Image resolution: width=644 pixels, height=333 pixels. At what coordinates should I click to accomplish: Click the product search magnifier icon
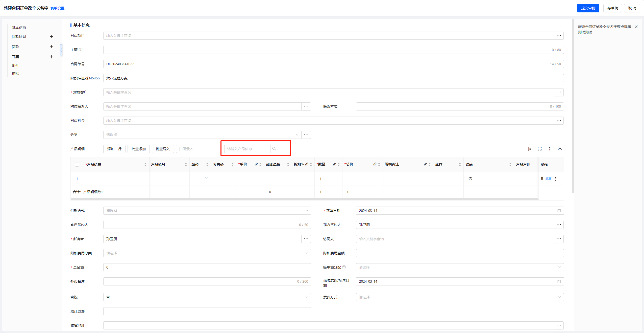click(274, 149)
